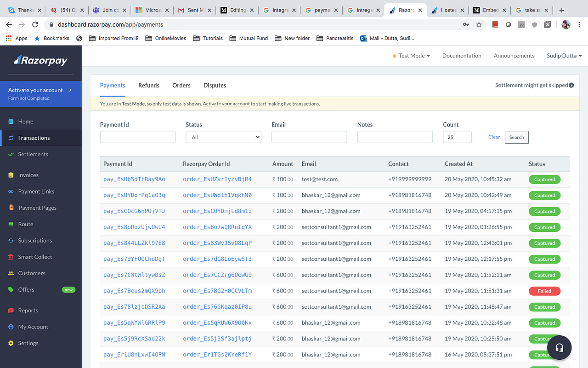
Task: Click the Count field showing 25
Action: click(457, 137)
